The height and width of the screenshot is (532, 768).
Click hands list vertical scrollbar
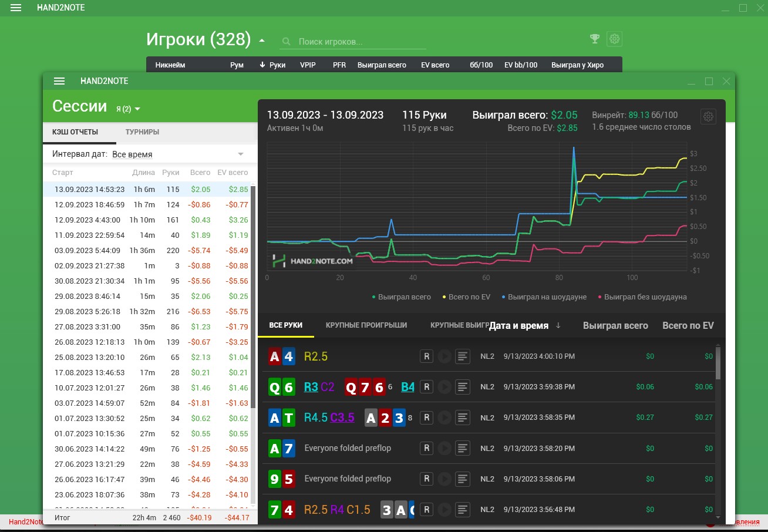pos(718,364)
